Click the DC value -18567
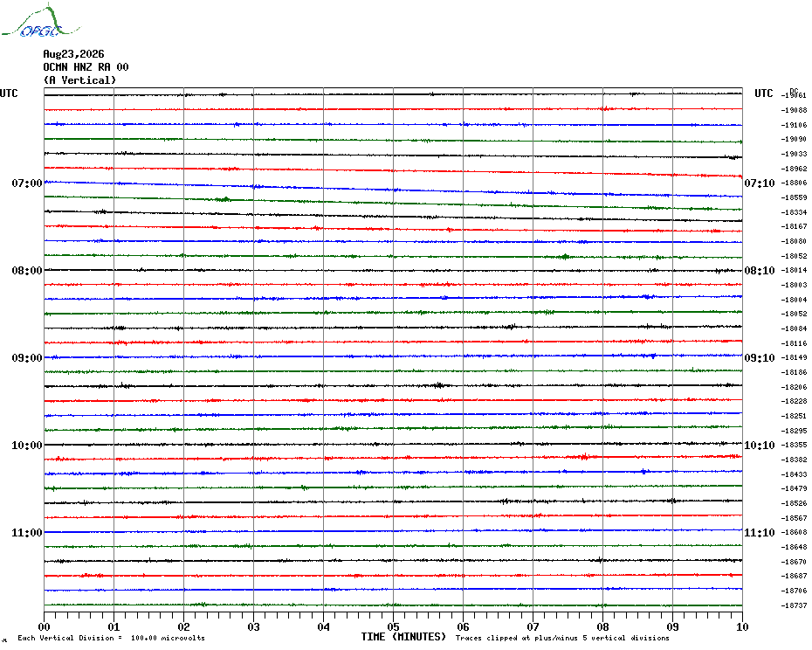812x650 pixels. coord(794,518)
